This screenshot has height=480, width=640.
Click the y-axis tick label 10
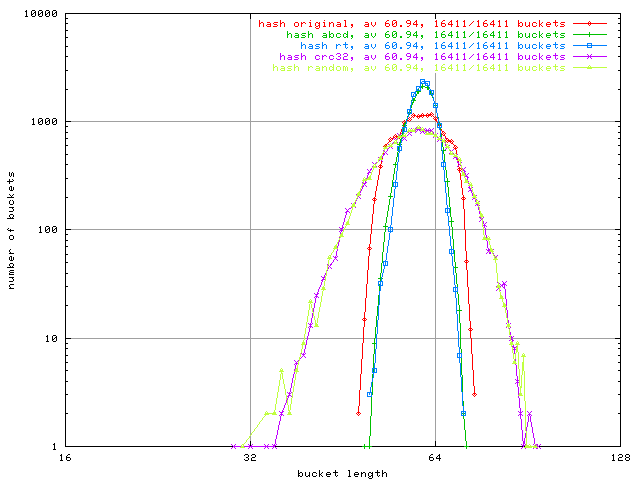point(51,338)
